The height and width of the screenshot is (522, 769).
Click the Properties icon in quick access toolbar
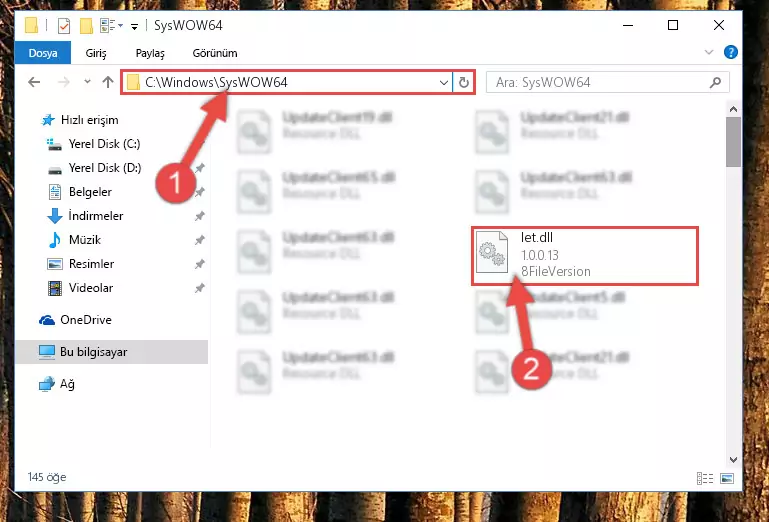tap(64, 26)
